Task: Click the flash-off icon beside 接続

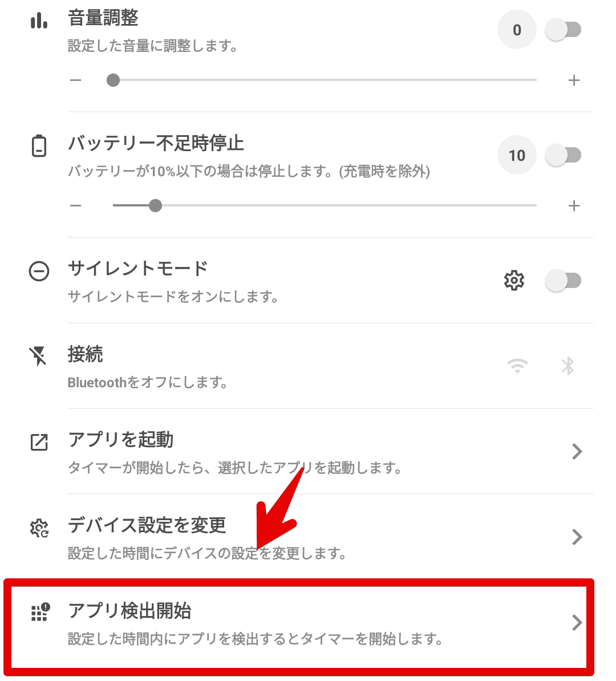Action: (x=38, y=356)
